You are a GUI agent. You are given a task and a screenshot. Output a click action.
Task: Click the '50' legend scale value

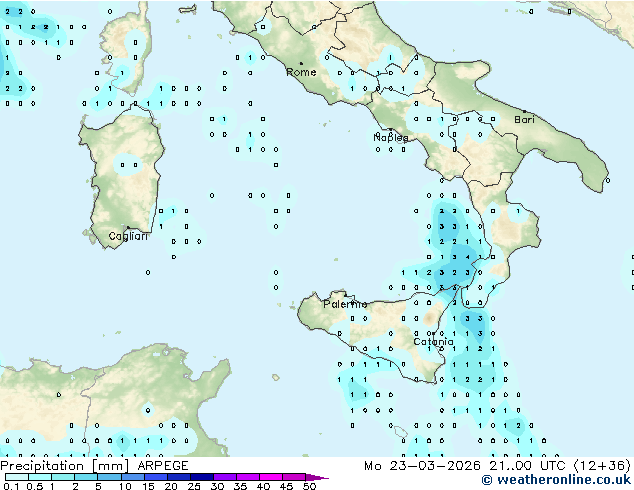pos(310,486)
